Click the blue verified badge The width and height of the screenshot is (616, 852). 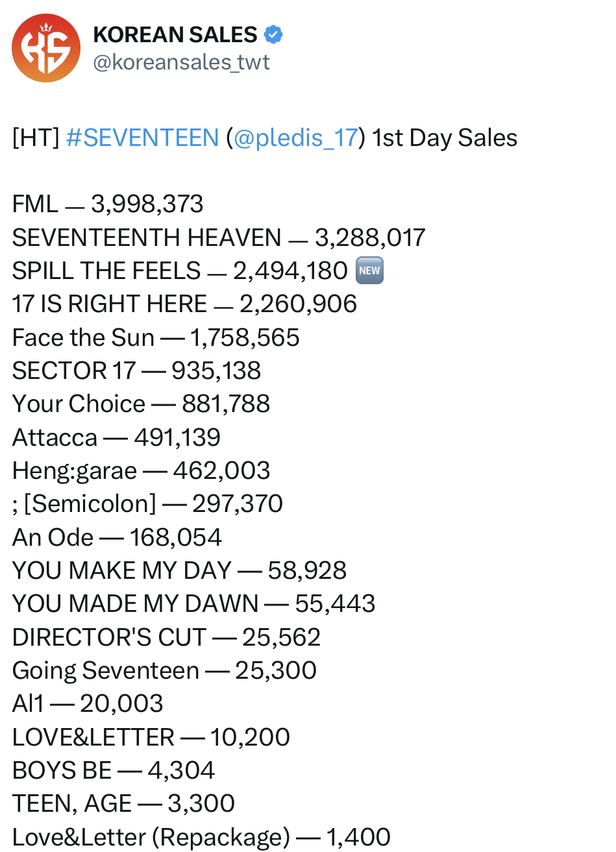tap(273, 34)
